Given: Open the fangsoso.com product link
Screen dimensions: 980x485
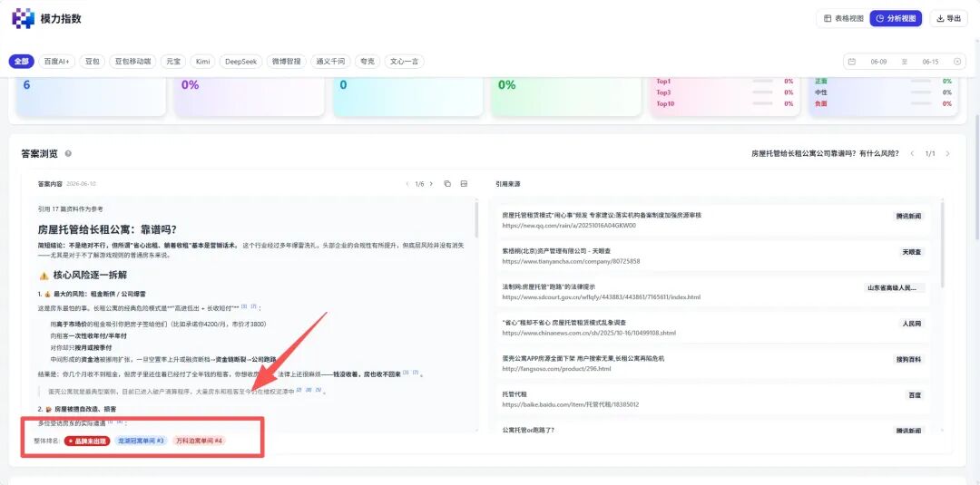Looking at the screenshot, I should 556,369.
